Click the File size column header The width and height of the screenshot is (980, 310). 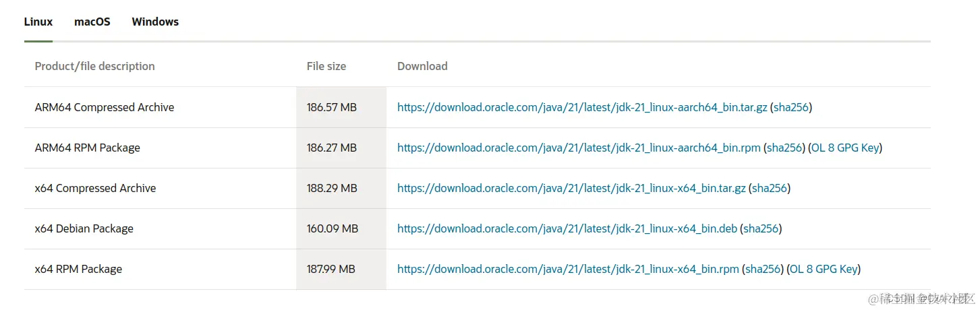click(x=326, y=66)
